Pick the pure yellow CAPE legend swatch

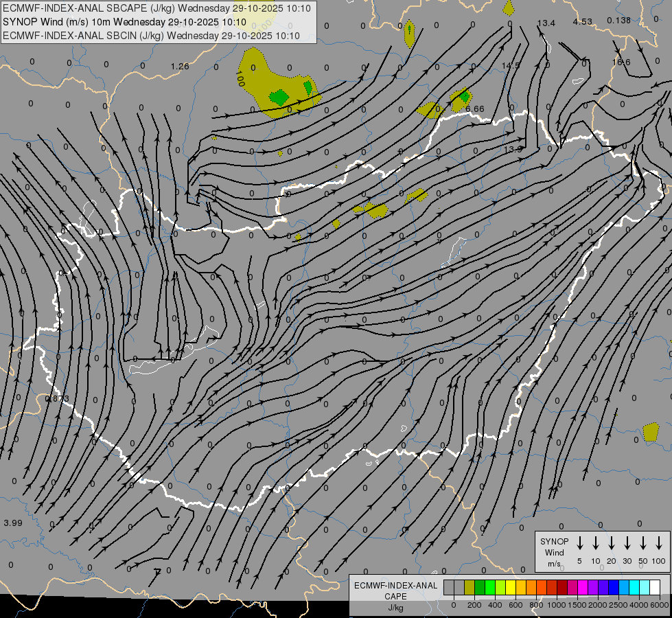click(511, 588)
